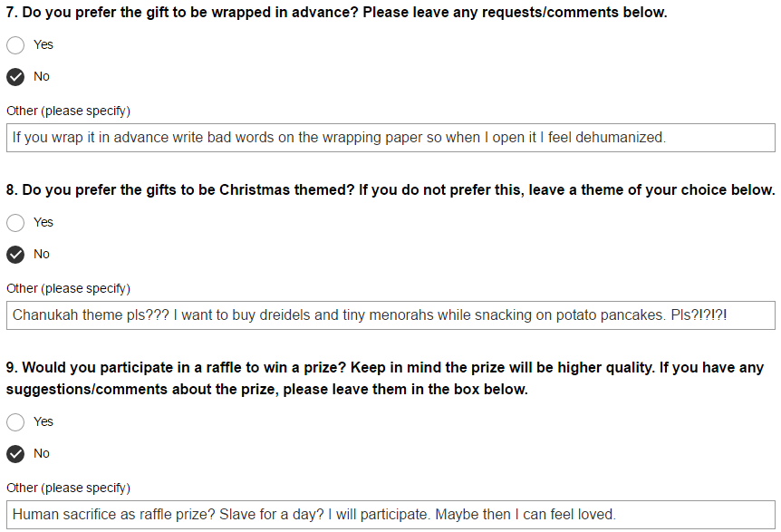The width and height of the screenshot is (781, 532).
Task: Click the No label under question 8
Action: (42, 254)
